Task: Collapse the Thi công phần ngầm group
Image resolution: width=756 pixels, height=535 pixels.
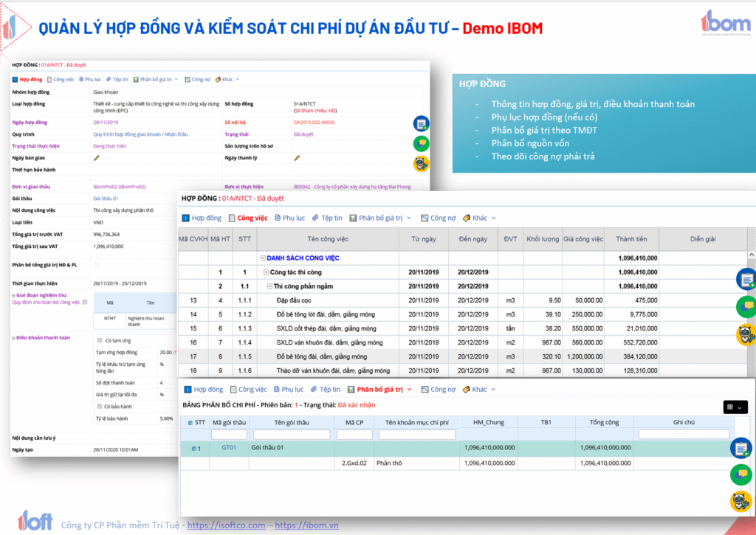Action: click(x=268, y=286)
